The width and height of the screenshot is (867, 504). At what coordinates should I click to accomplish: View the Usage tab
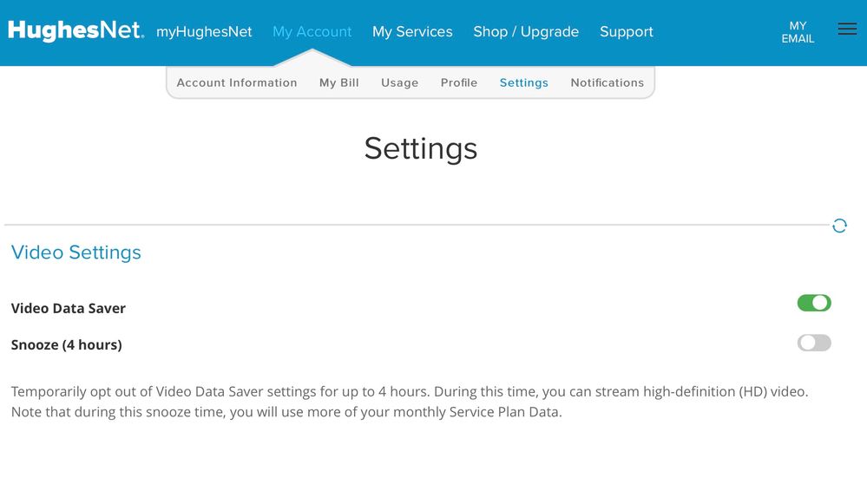point(399,83)
